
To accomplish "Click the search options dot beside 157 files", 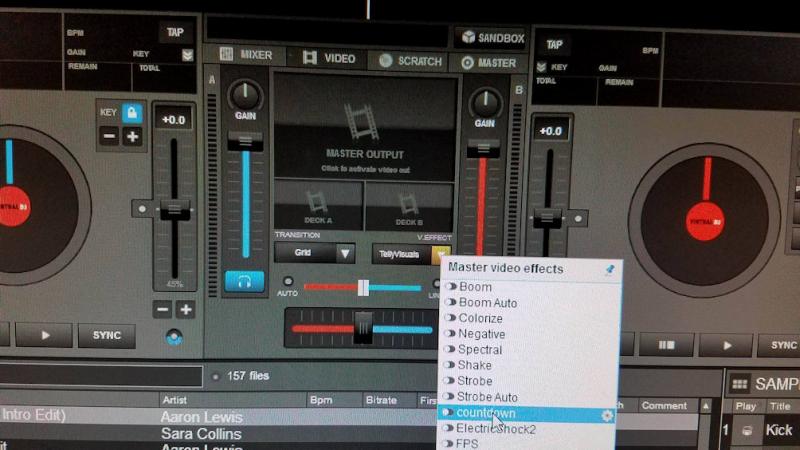I will [215, 377].
